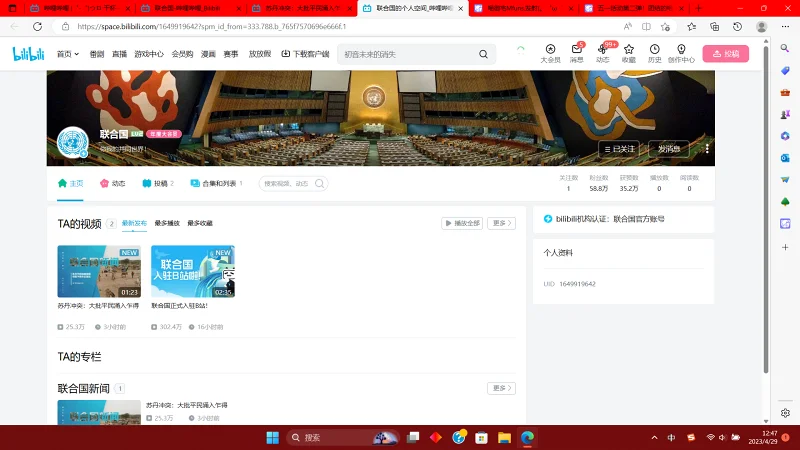Open Edge sidebar settings gear

pos(785,413)
